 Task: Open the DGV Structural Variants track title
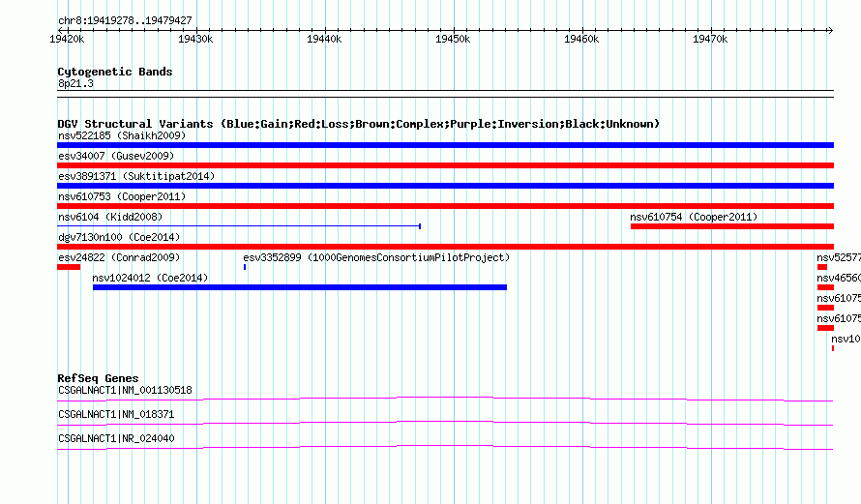coord(359,124)
